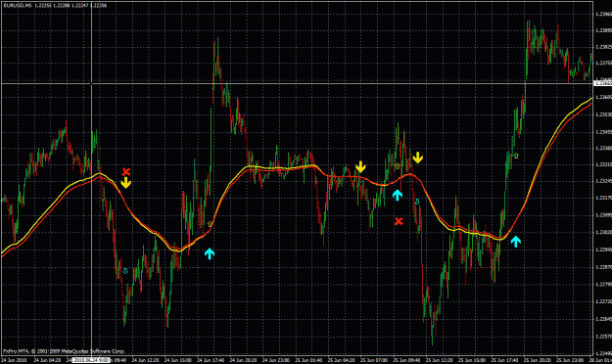Click the 24 Jun 2010 time axis label
612x364 pixels.
tap(14, 360)
